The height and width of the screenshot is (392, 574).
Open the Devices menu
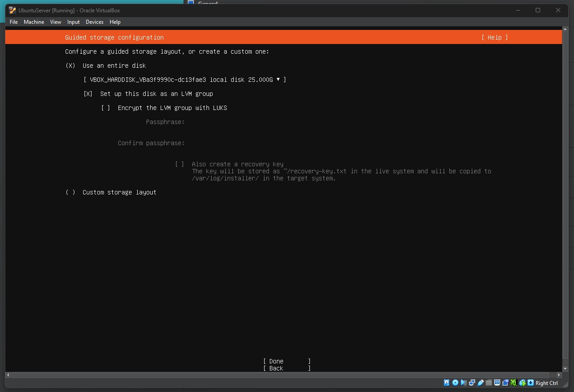(x=95, y=22)
